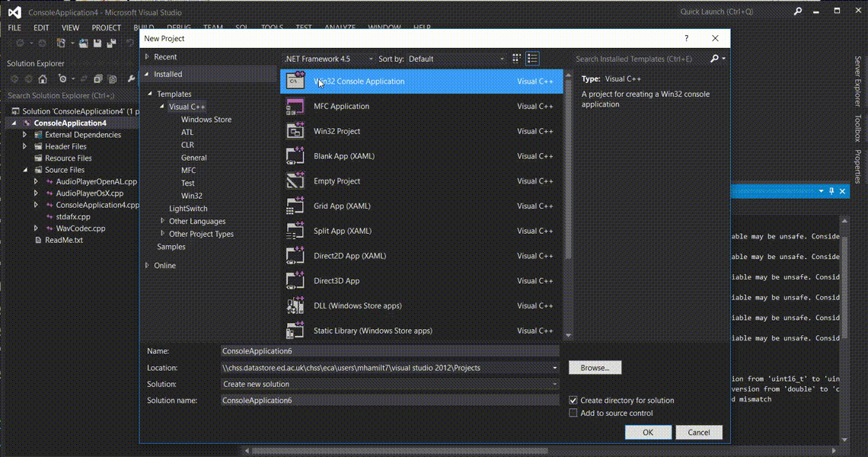Open the Server Explorer side tab
Image resolution: width=868 pixels, height=457 pixels.
857,81
